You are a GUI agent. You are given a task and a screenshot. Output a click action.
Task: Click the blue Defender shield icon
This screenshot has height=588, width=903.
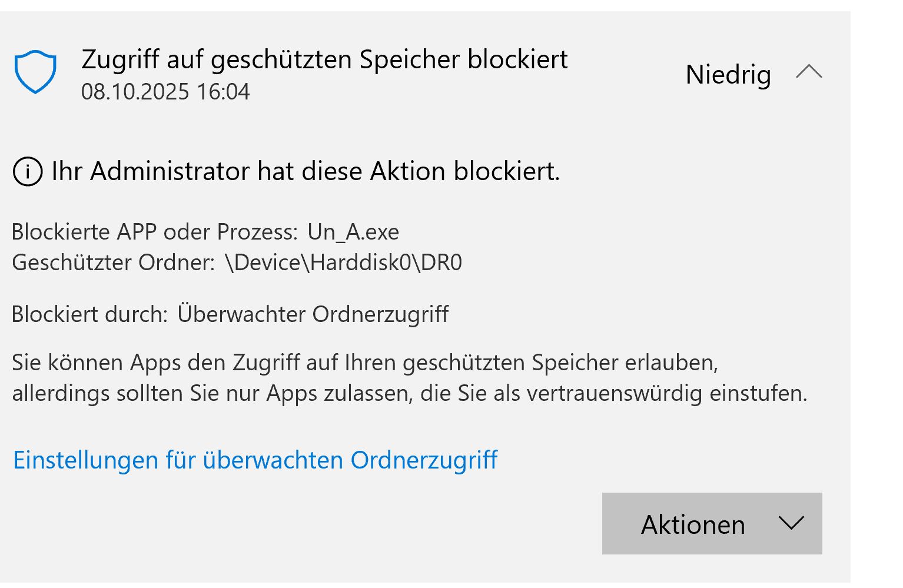point(35,72)
